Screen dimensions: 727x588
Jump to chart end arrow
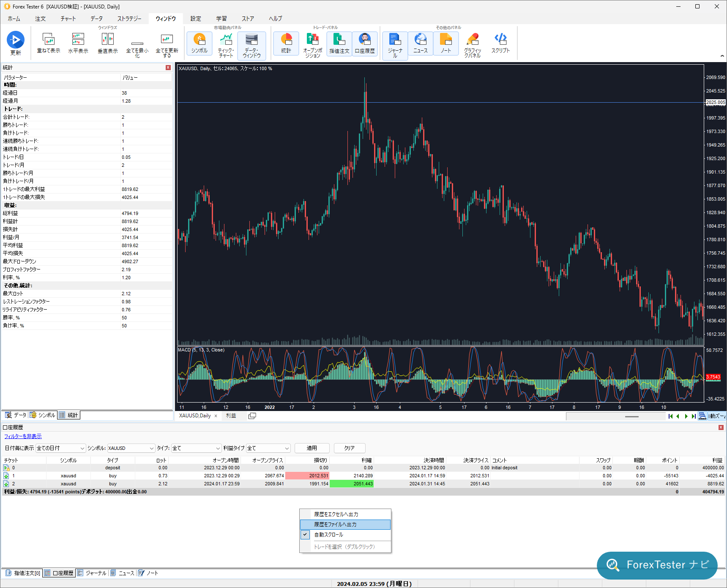694,416
